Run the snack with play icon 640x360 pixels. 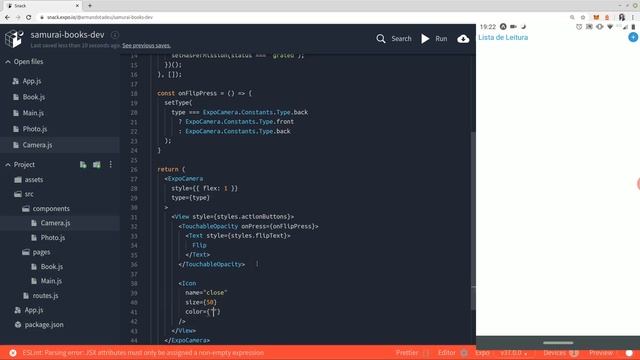click(425, 39)
